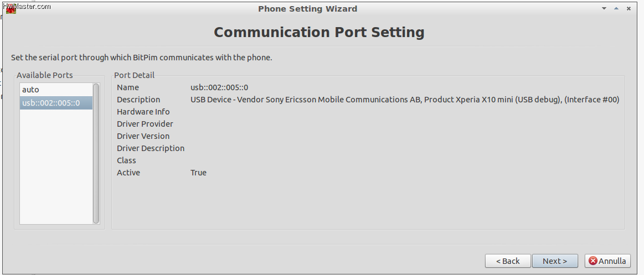Close the Phone Setting Wizard window
644x275 pixels.
pyautogui.click(x=628, y=9)
